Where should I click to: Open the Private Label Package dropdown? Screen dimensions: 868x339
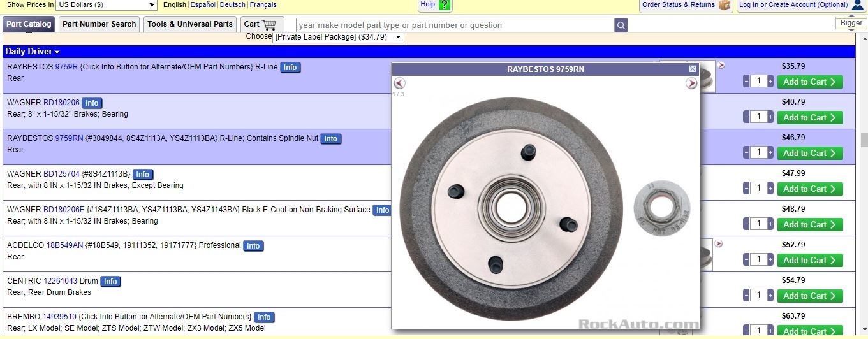[x=338, y=37]
